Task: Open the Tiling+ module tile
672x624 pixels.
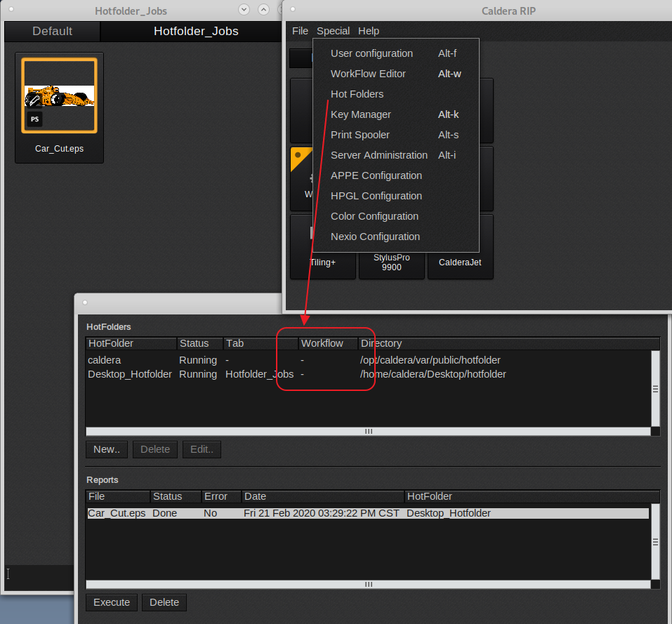Action: pyautogui.click(x=322, y=263)
